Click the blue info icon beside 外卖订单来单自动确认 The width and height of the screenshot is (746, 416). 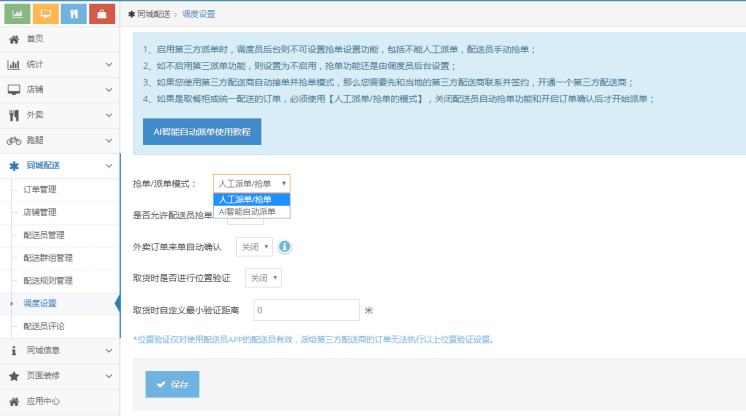point(285,246)
